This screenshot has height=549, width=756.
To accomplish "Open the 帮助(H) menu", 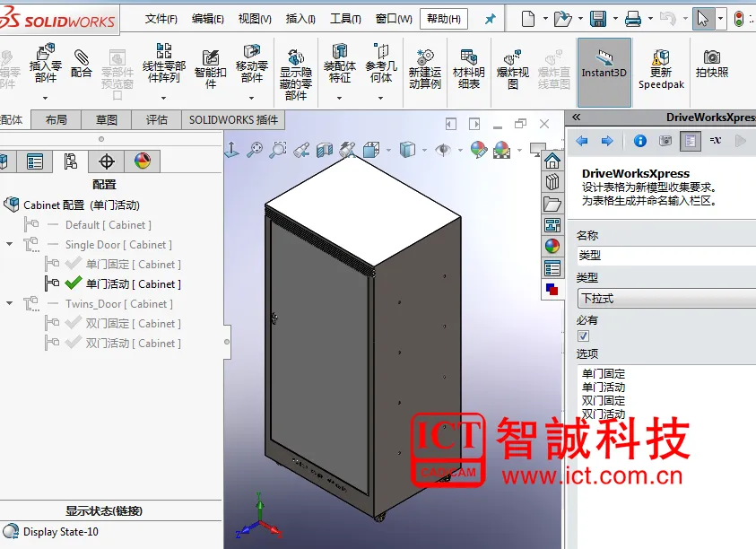I will coord(444,20).
